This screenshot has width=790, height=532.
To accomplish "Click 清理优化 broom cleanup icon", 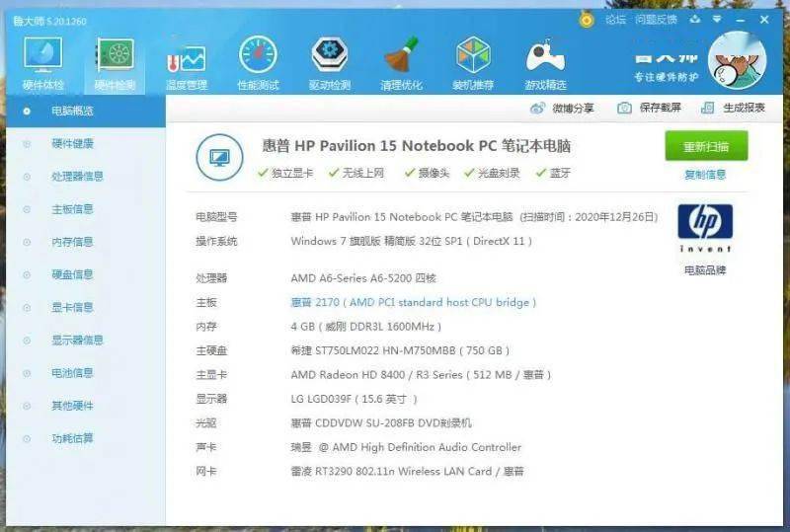I will tap(401, 63).
